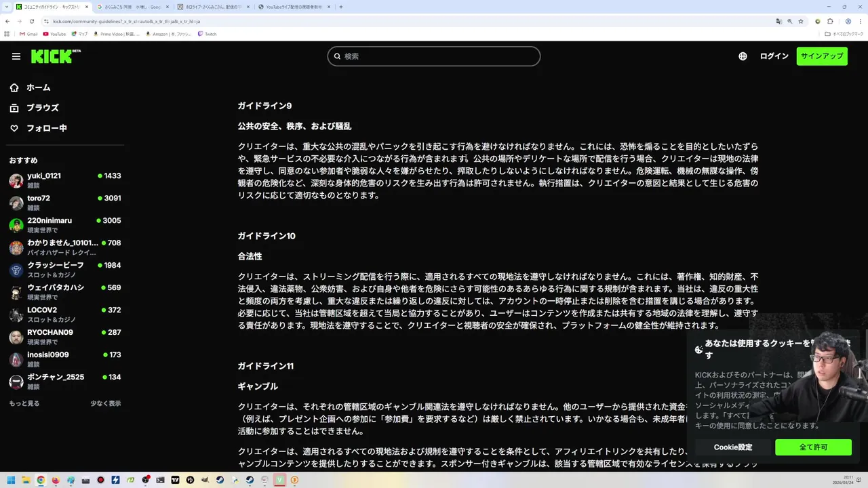Open TradingView icon in taskbar
Viewport: 868px width, 488px height.
click(175, 480)
